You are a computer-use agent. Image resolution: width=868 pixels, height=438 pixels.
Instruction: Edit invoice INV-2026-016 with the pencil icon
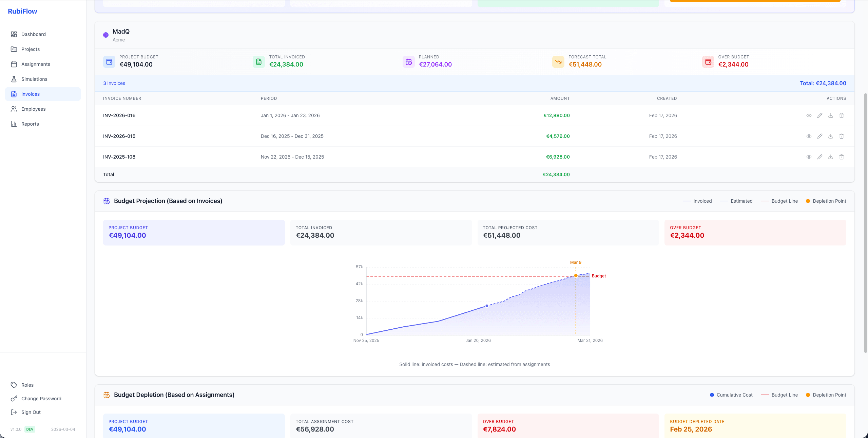point(819,115)
